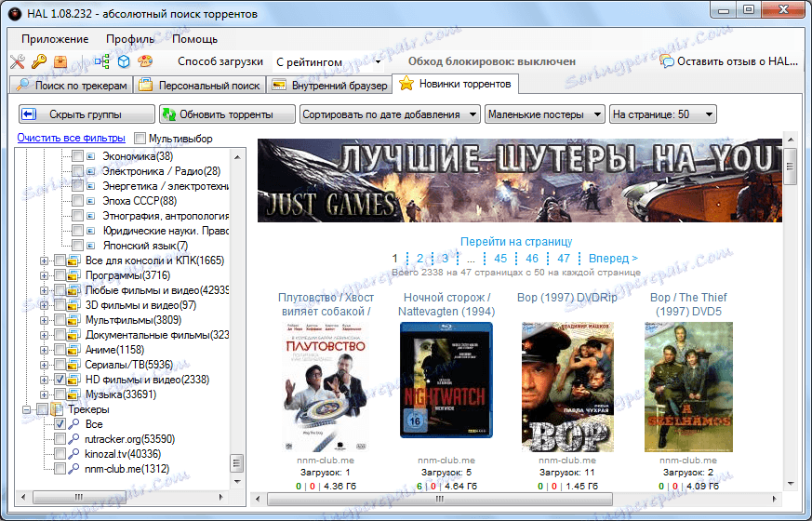Click the network tree icon
This screenshot has height=521, width=812.
pos(102,61)
